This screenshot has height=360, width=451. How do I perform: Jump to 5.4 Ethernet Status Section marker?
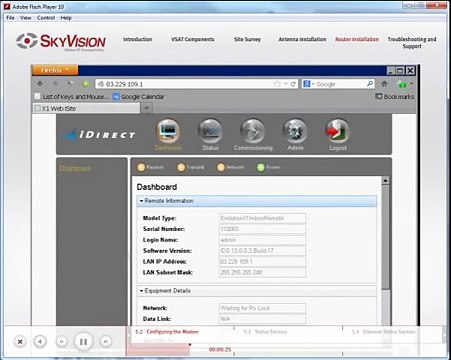384,332
